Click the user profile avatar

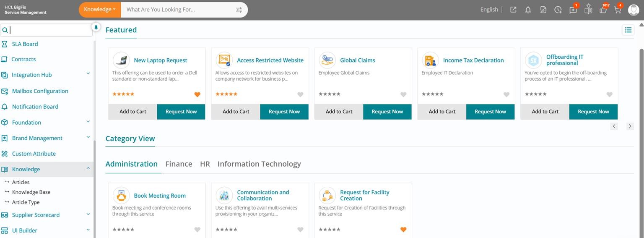pos(634,10)
